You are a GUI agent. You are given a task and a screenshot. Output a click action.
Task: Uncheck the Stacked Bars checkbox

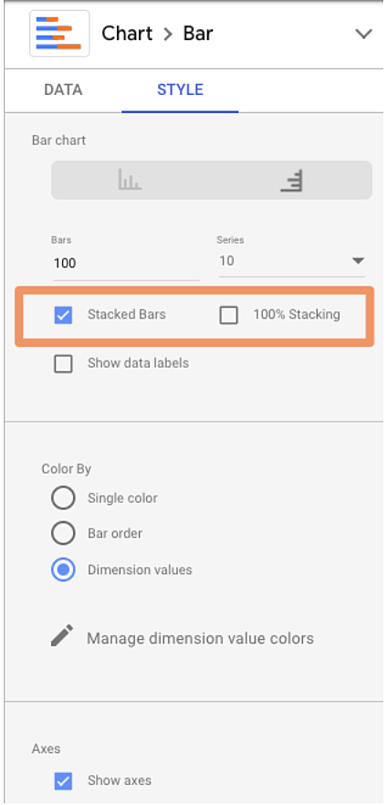coord(63,315)
